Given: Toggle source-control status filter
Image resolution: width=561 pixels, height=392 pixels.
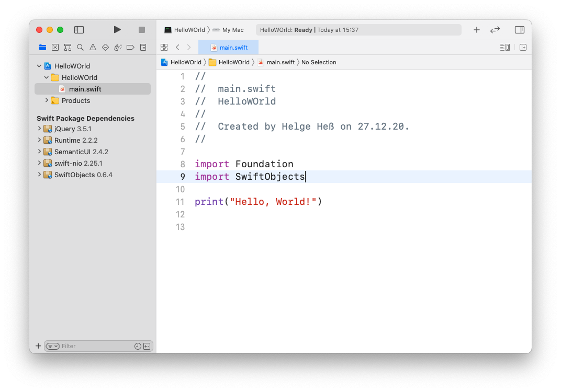Looking at the screenshot, I should tap(147, 346).
